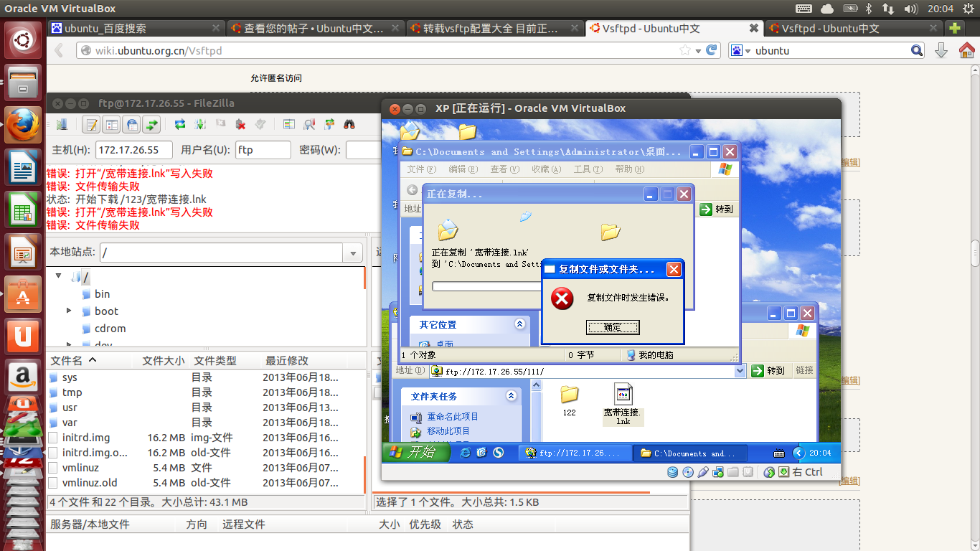Toggle FileZilla message log display
980x551 pixels.
[x=91, y=124]
